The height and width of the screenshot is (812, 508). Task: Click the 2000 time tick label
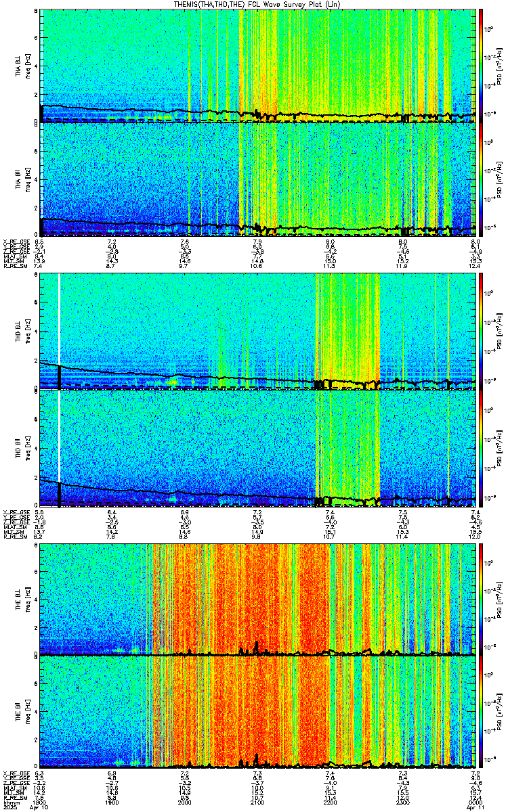pos(184,803)
